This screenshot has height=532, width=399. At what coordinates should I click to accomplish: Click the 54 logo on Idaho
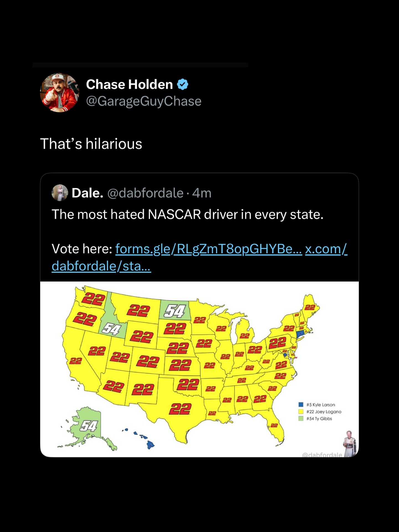[111, 329]
